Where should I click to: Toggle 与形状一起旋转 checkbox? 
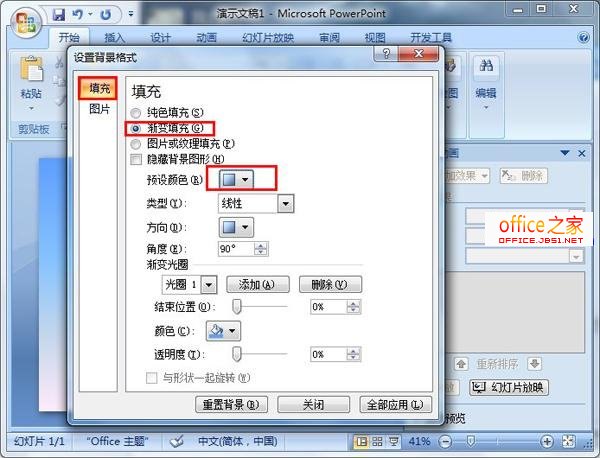152,378
